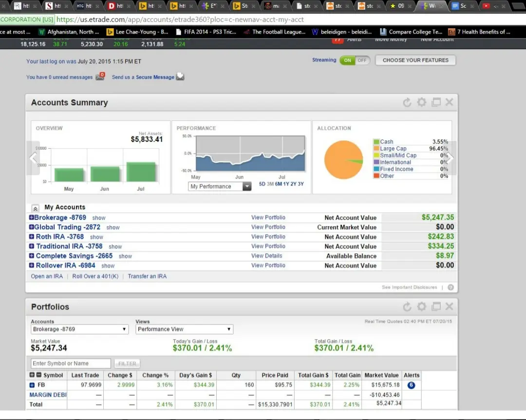Click Roll Over a 401(K) link
Viewport: 526px width, 420px height.
pyautogui.click(x=95, y=276)
